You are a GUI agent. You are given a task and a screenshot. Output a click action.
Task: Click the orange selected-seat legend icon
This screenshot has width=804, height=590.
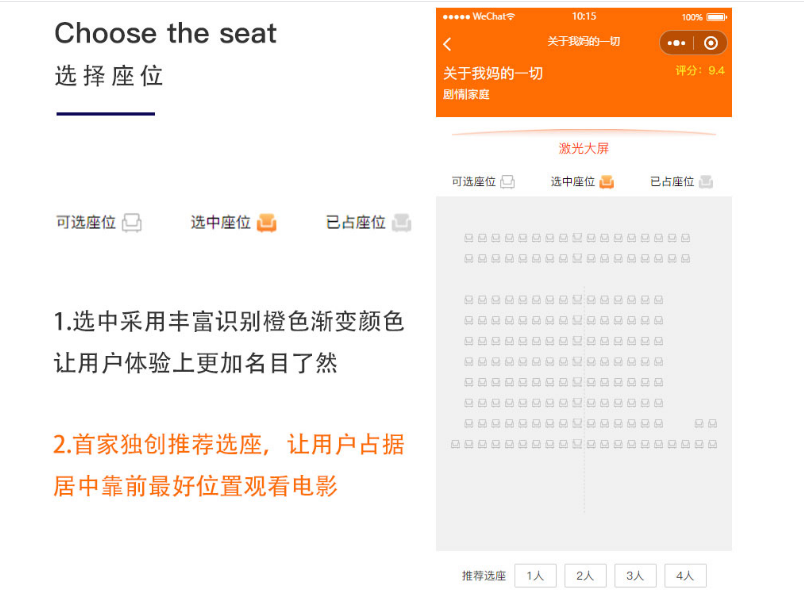(606, 182)
